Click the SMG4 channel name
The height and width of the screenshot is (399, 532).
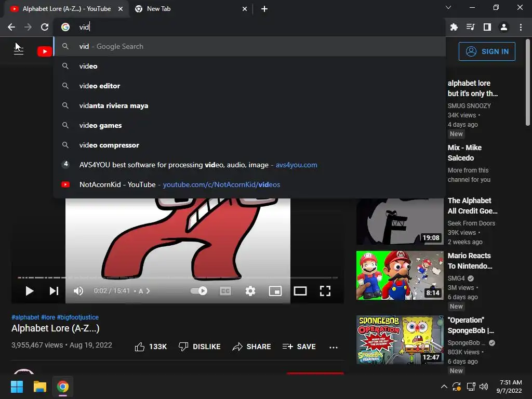pyautogui.click(x=456, y=278)
